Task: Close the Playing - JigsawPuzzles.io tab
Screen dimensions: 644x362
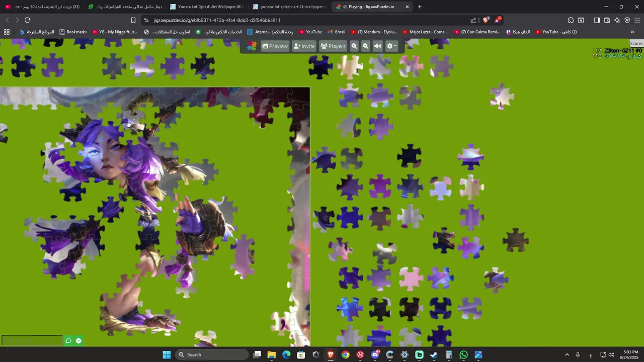Action: click(x=407, y=7)
